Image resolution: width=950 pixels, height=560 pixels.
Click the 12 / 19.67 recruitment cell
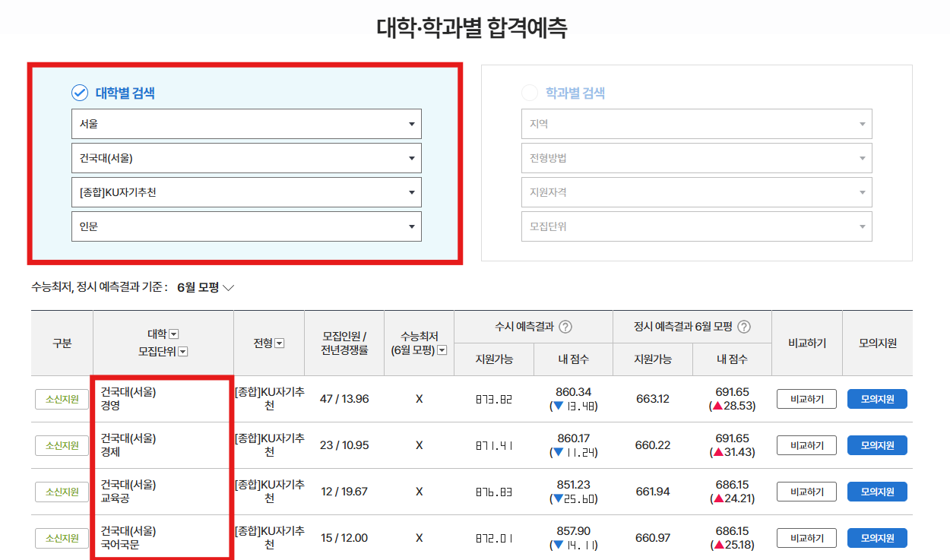[x=344, y=492]
